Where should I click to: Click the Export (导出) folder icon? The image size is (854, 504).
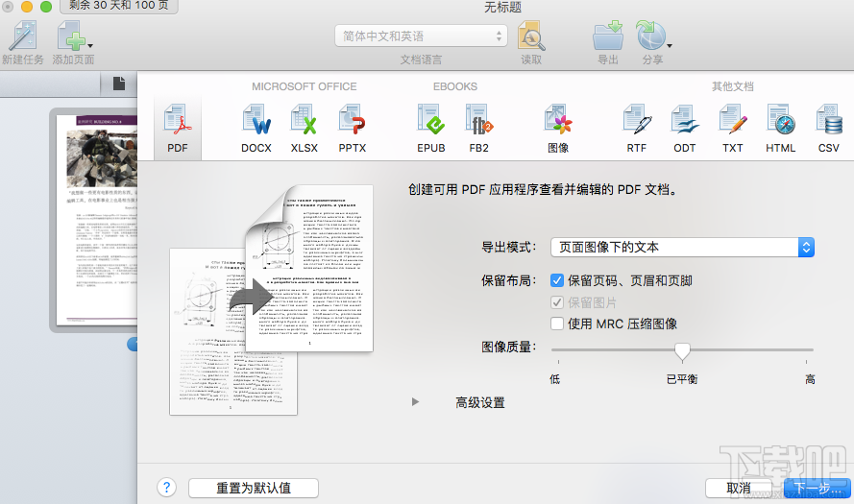[608, 36]
